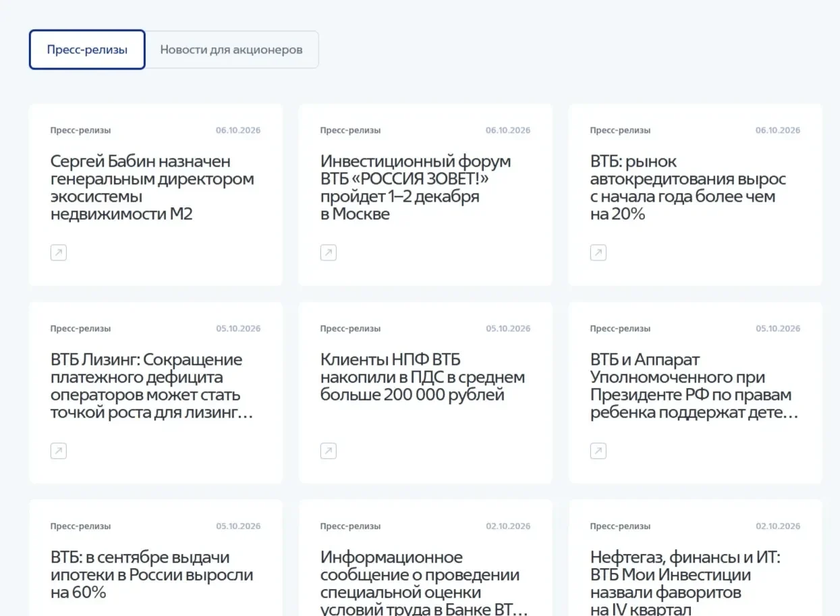840x616 pixels.
Task: Click arrow icon under Инвестиционный форум ВТБ headline
Action: (329, 253)
